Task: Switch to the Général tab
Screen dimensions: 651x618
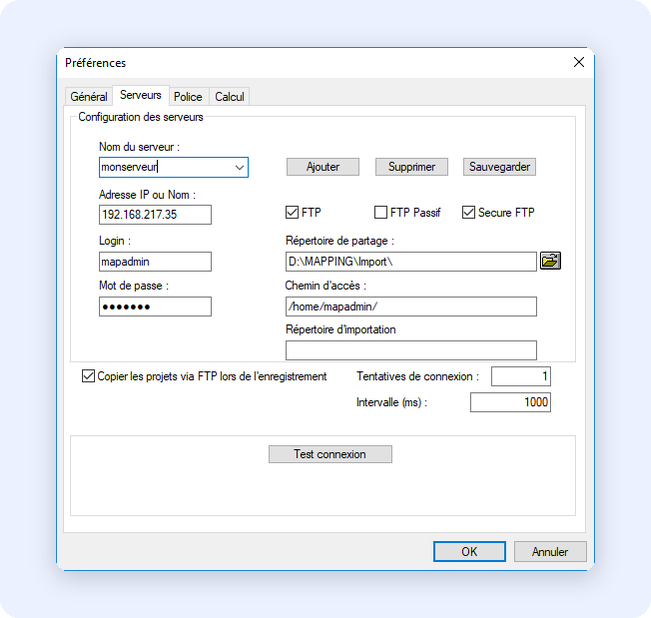Action: click(89, 97)
